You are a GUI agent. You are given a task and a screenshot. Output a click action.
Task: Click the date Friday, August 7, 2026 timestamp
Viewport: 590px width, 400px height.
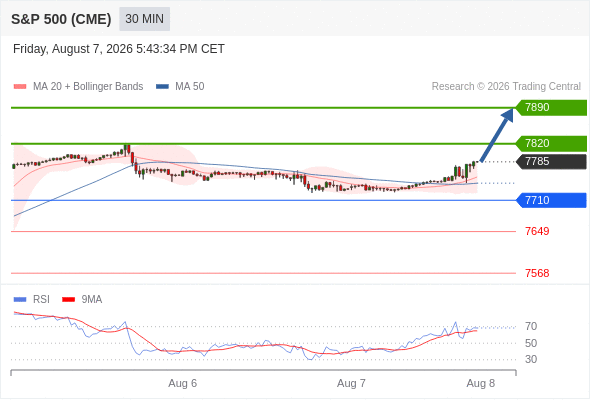point(119,49)
